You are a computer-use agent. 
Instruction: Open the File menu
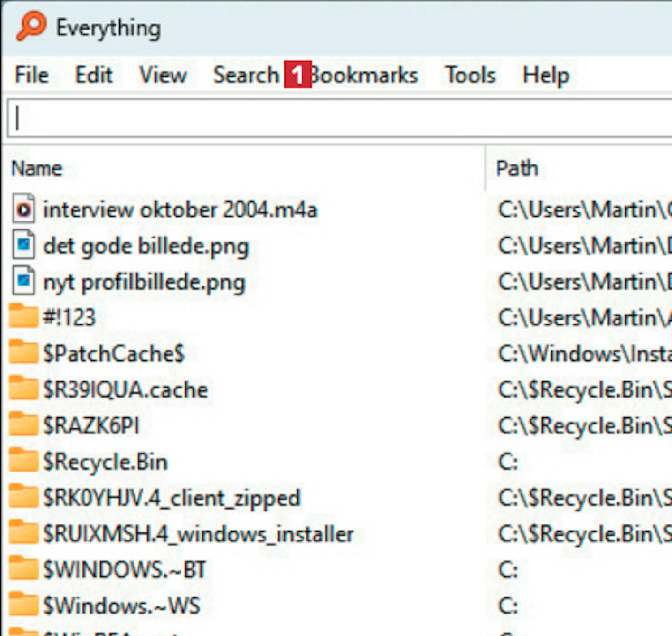[x=31, y=75]
